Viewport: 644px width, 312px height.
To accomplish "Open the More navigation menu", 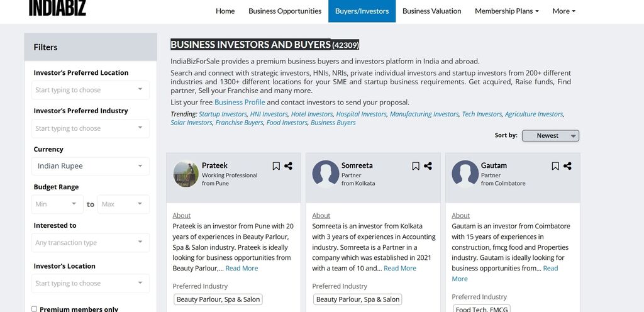I will click(x=564, y=11).
